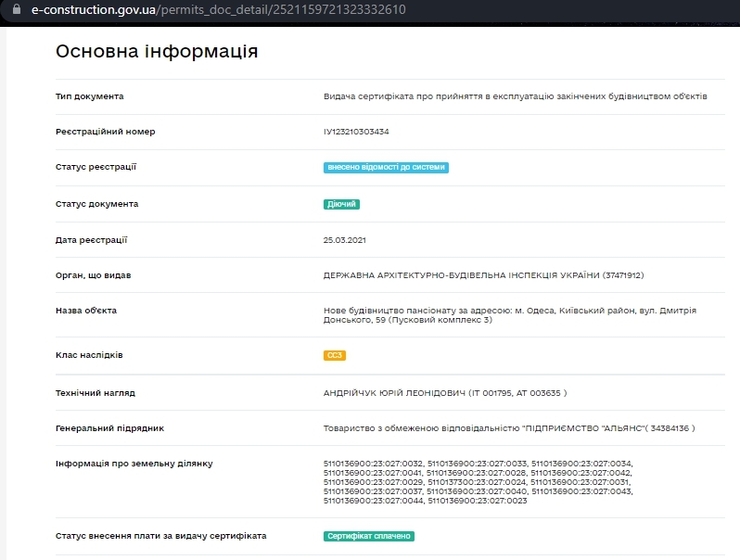Click the 'Клас наслідків' label
Screen dimensions: 740x560
point(89,355)
